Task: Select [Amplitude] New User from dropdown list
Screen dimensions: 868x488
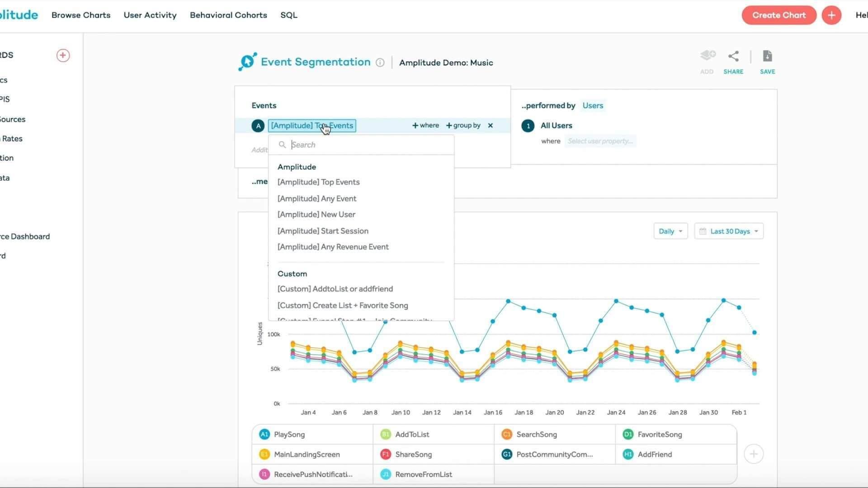Action: click(x=316, y=215)
